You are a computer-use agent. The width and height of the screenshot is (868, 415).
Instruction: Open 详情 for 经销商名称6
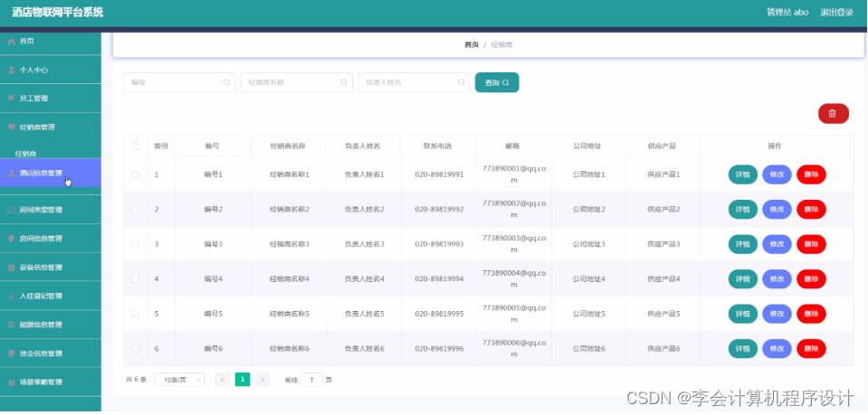tap(742, 349)
